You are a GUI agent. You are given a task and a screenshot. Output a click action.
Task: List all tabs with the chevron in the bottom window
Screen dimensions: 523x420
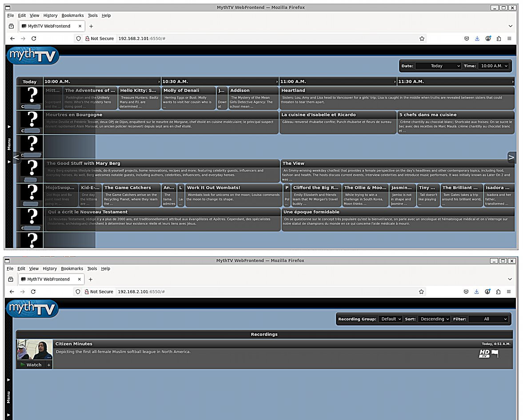(x=510, y=279)
